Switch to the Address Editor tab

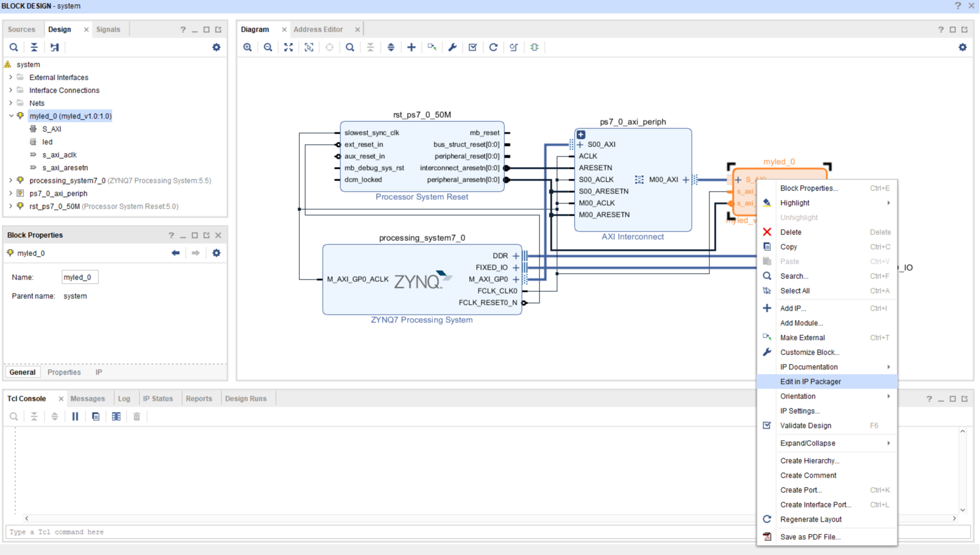coord(318,29)
